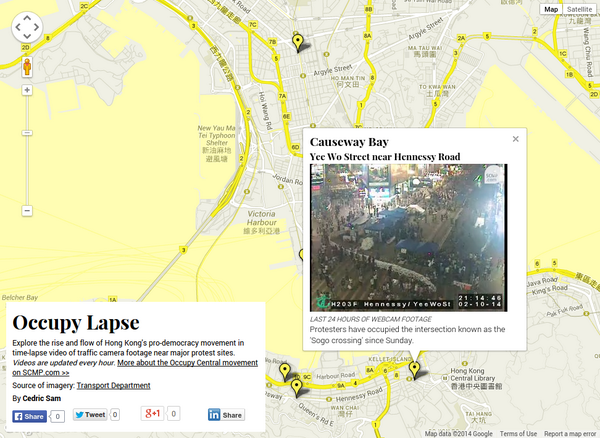Select the marker near Queen's Rd E
The height and width of the screenshot is (438, 600).
[x=297, y=388]
